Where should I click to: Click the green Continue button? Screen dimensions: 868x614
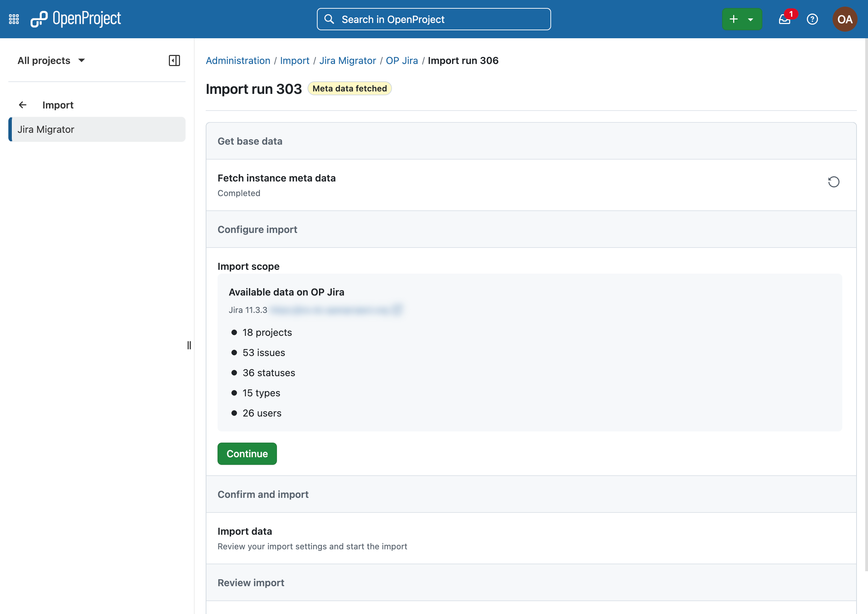[x=247, y=454]
